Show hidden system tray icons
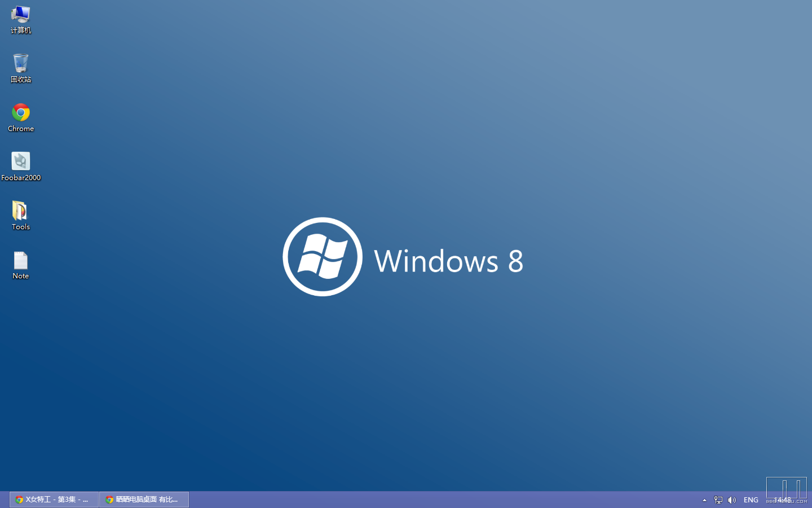 [x=704, y=500]
